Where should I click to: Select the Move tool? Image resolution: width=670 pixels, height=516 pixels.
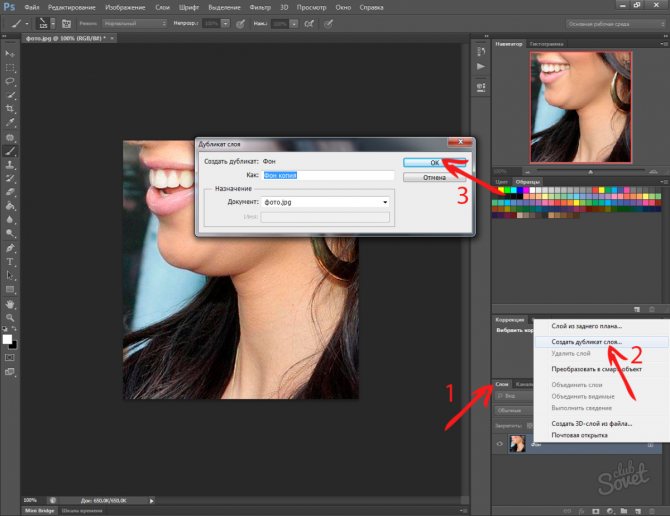(x=10, y=51)
